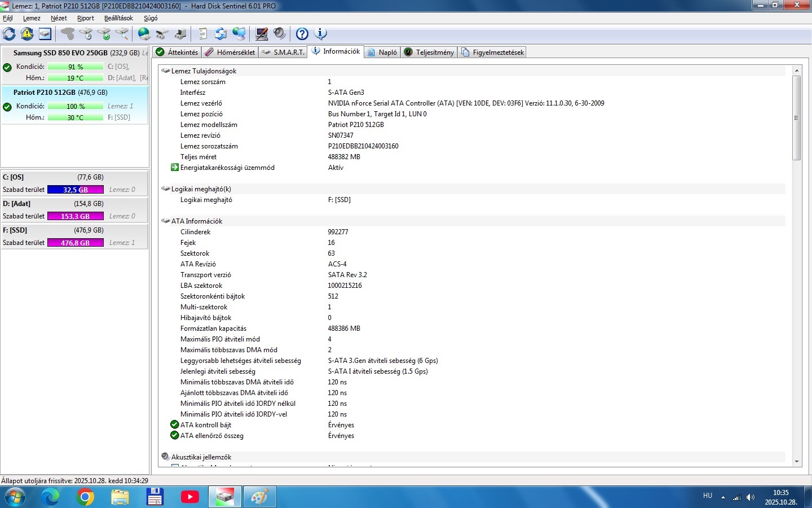Open the Beállítások menu
Viewport: 812px width, 508px height.
118,18
